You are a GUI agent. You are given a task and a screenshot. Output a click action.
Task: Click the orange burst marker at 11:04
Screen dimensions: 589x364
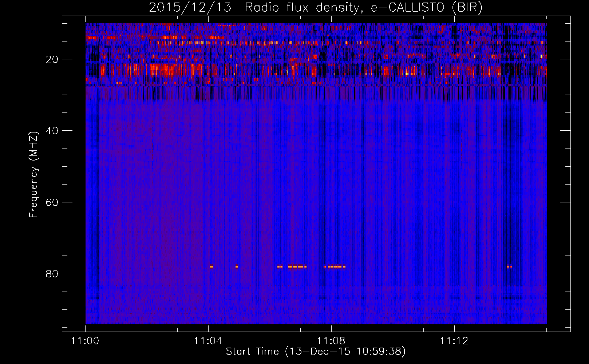click(x=212, y=266)
